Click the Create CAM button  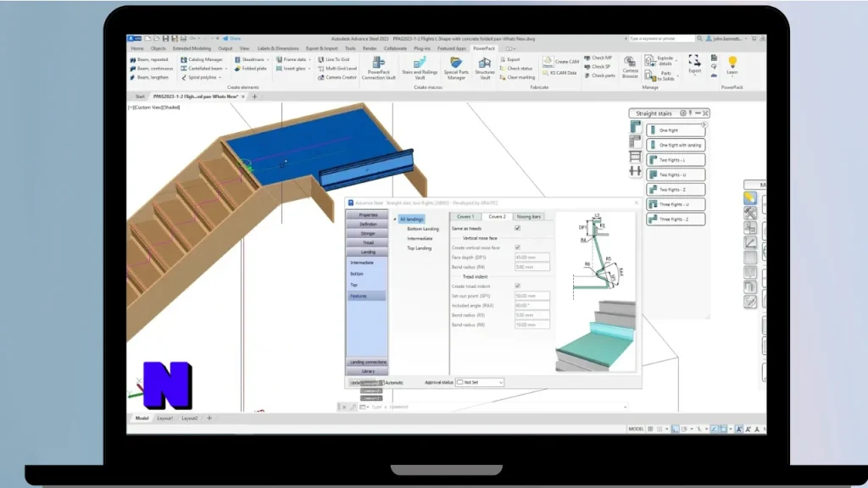[x=561, y=61]
